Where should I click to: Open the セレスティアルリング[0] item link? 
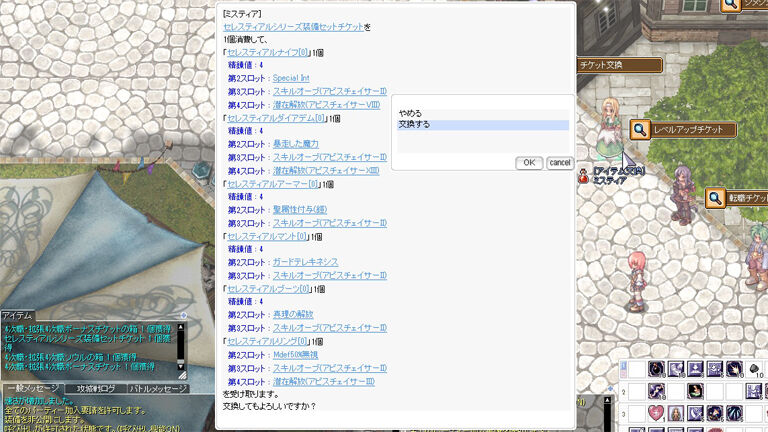(x=267, y=341)
